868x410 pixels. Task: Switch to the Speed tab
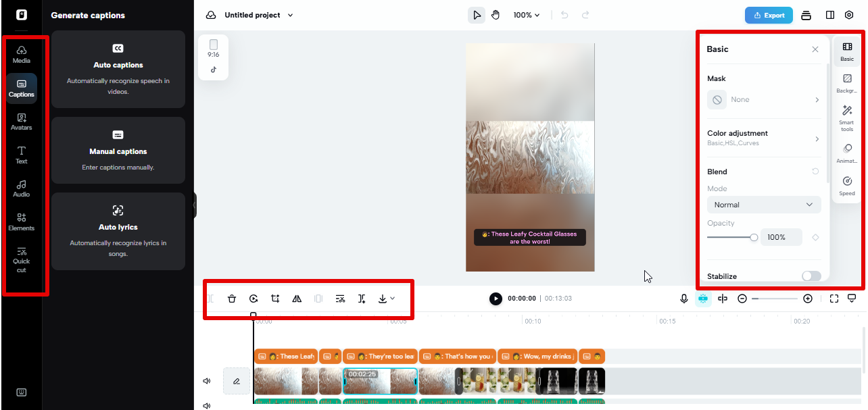[x=847, y=185]
